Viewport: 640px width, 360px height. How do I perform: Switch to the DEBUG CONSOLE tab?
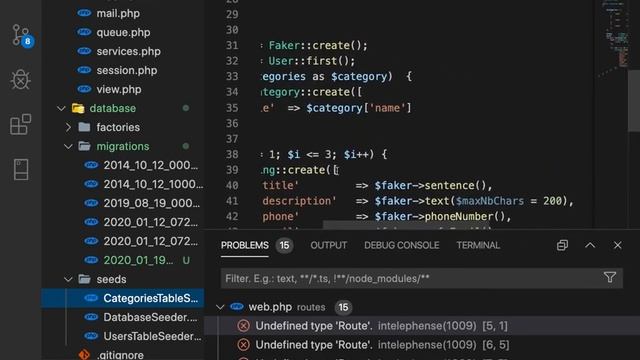click(402, 245)
